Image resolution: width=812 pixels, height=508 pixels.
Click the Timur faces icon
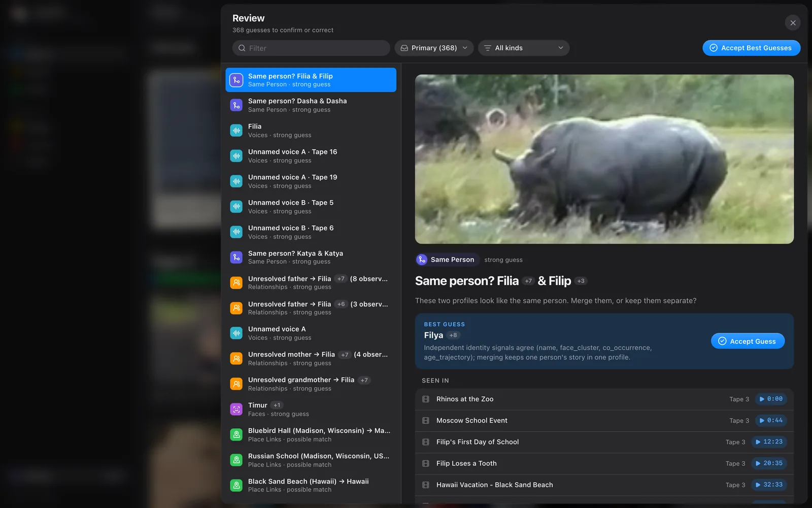[x=236, y=409]
